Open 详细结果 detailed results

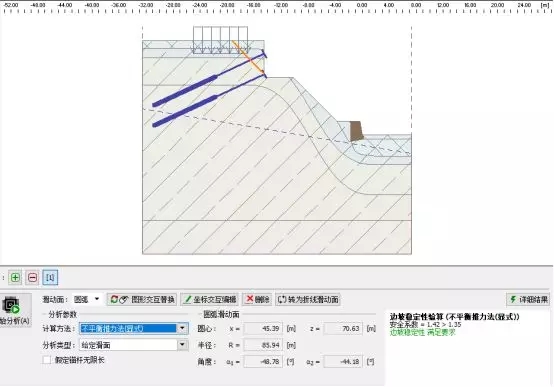pyautogui.click(x=528, y=299)
